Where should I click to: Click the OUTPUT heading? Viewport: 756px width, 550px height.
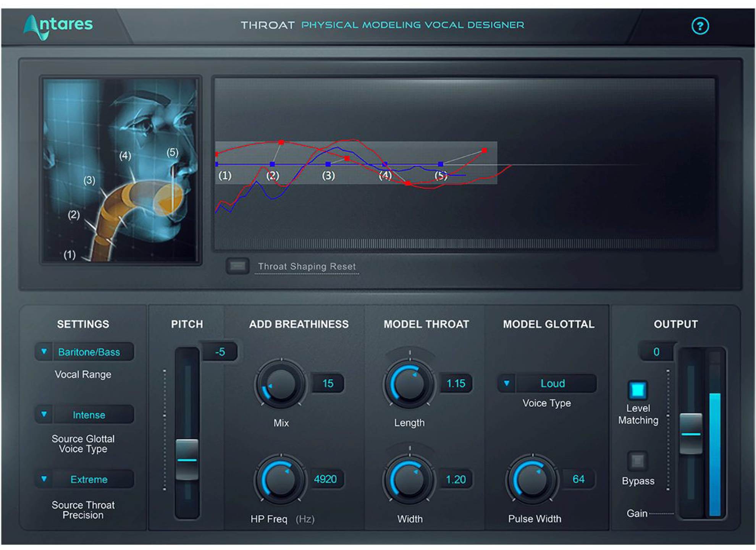coord(676,324)
